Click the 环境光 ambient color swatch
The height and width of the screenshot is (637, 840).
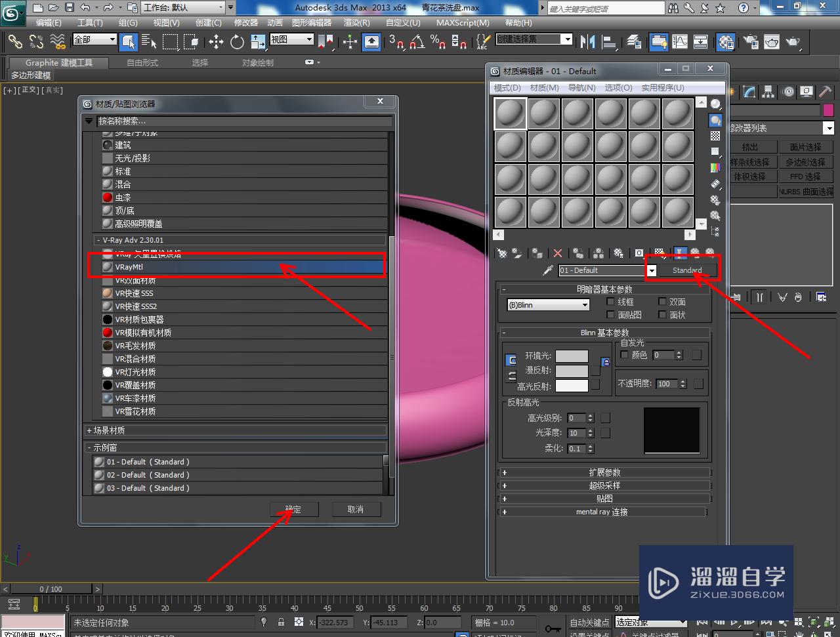(572, 356)
